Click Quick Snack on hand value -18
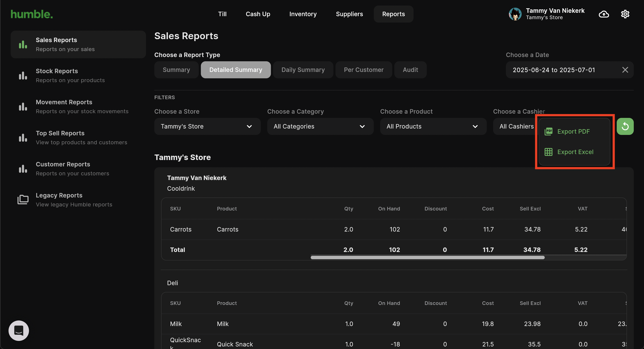The height and width of the screenshot is (349, 644). tap(395, 344)
